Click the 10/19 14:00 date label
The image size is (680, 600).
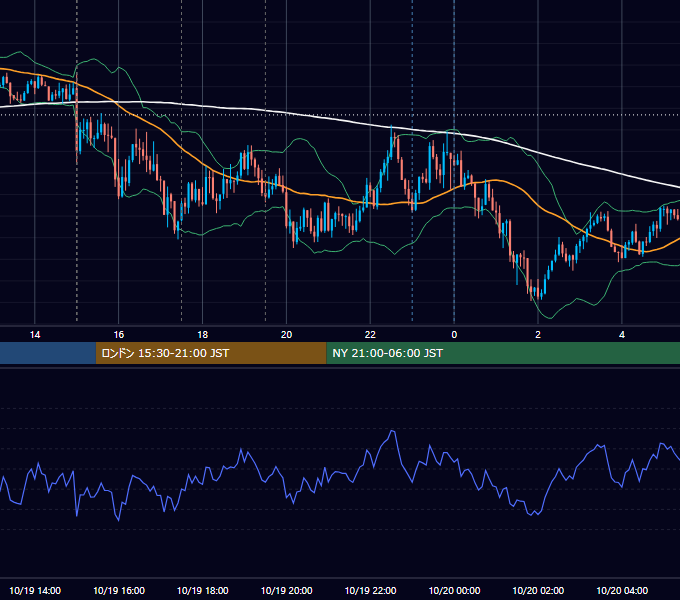click(35, 590)
